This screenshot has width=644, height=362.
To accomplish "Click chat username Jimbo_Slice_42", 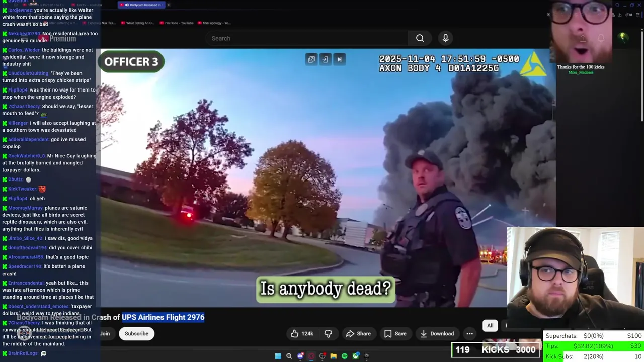I will click(25, 239).
